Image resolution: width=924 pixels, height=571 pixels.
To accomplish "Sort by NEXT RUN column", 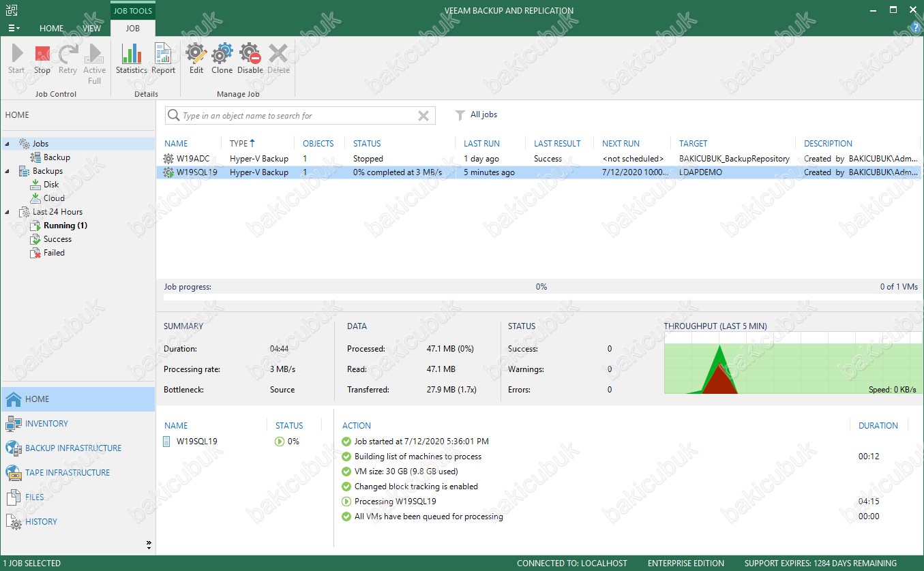I will tap(621, 144).
